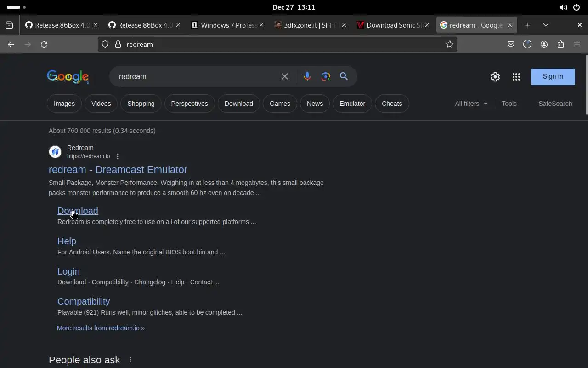Click the Sign in button
Image resolution: width=588 pixels, height=368 pixels.
pyautogui.click(x=553, y=77)
